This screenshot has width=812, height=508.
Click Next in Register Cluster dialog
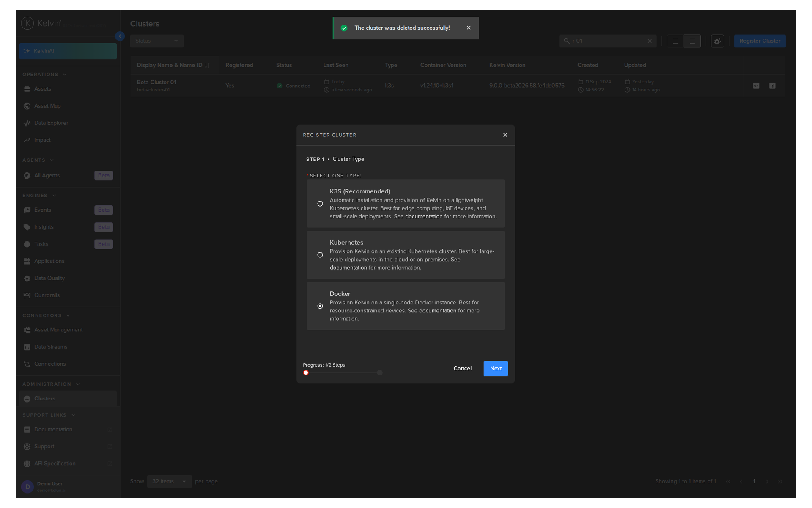496,368
